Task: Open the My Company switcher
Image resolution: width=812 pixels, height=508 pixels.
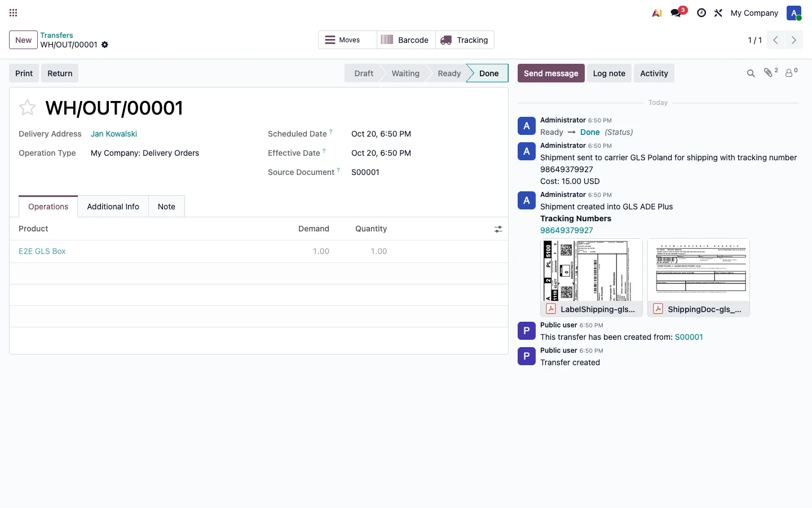Action: pyautogui.click(x=754, y=13)
